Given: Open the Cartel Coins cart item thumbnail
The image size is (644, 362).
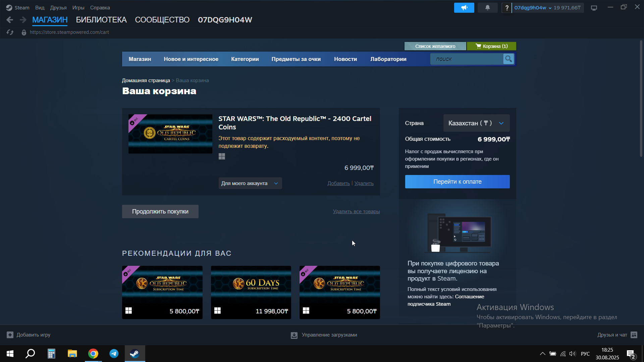Looking at the screenshot, I should pyautogui.click(x=170, y=134).
